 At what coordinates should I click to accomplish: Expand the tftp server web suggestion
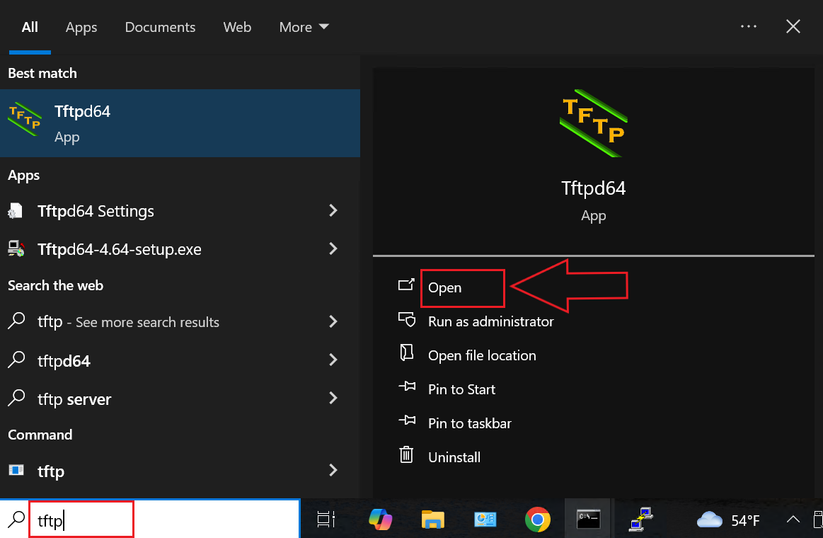pos(333,398)
